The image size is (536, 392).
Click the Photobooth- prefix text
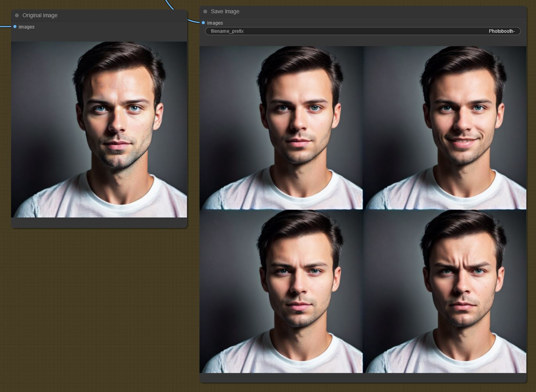click(x=502, y=31)
